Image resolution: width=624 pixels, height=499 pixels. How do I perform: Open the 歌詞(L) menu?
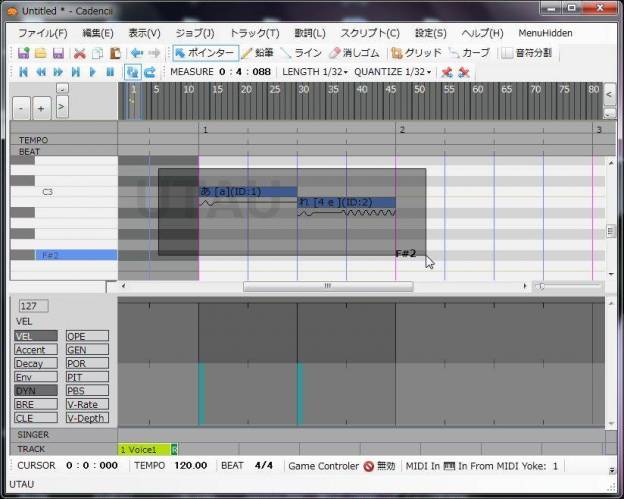pos(310,33)
